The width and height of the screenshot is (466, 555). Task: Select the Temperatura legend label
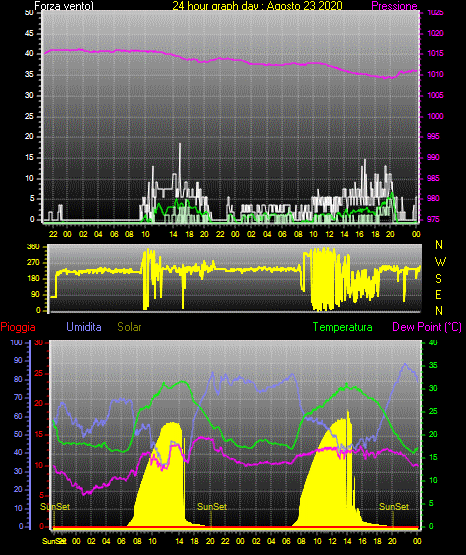tap(343, 327)
